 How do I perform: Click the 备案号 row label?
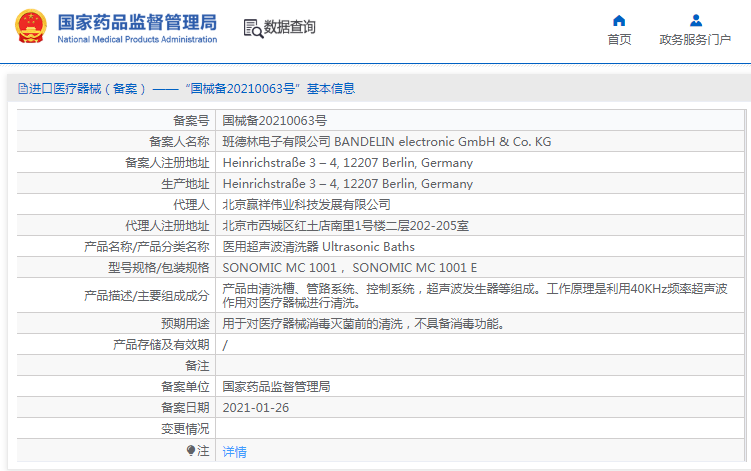click(x=191, y=121)
